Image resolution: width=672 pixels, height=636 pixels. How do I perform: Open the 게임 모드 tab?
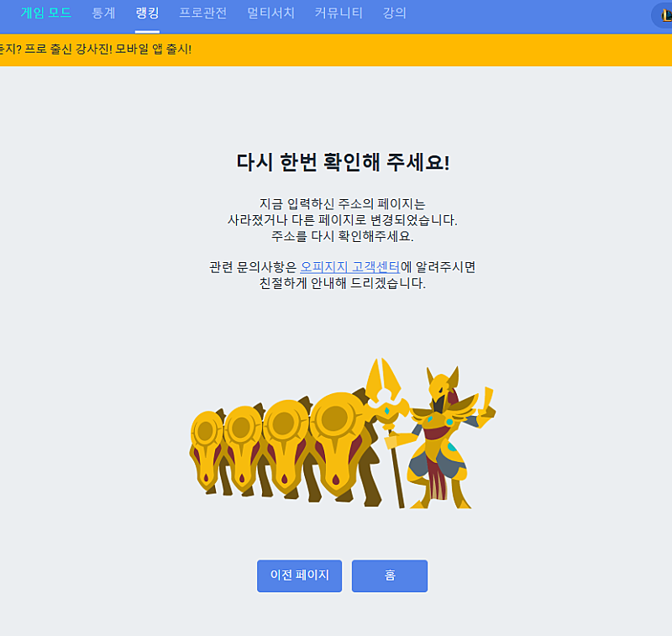pos(46,13)
